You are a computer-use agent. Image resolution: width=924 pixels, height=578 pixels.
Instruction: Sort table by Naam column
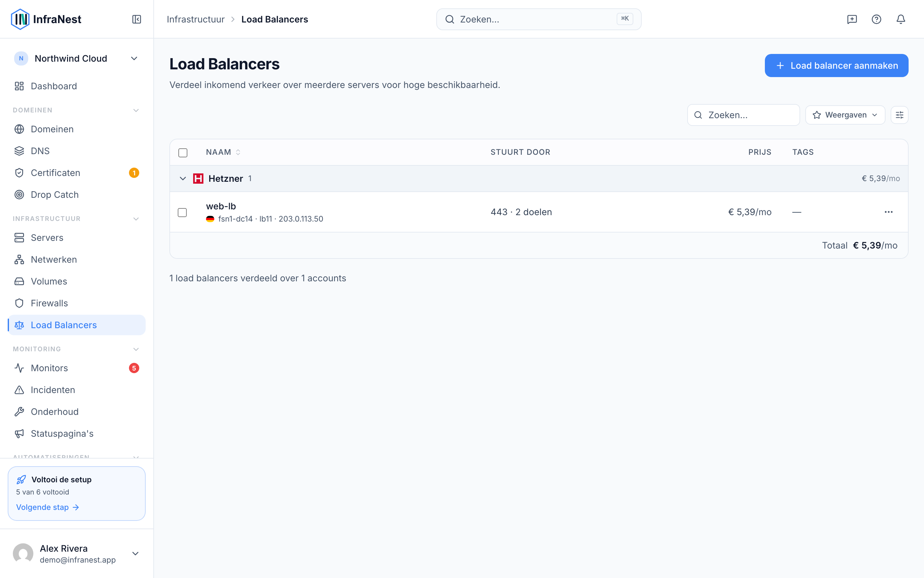click(223, 152)
